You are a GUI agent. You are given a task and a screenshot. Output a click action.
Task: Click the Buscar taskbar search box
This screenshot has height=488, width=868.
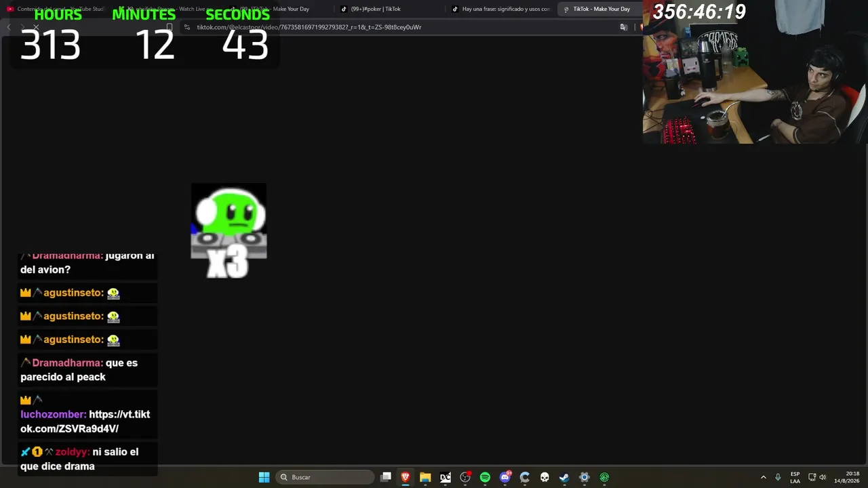(326, 477)
